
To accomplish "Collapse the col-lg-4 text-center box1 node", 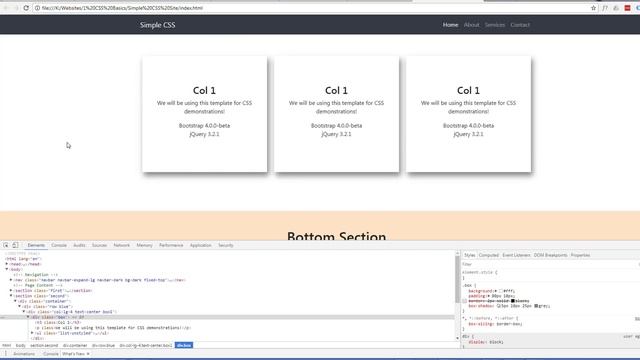I will [x=24, y=312].
